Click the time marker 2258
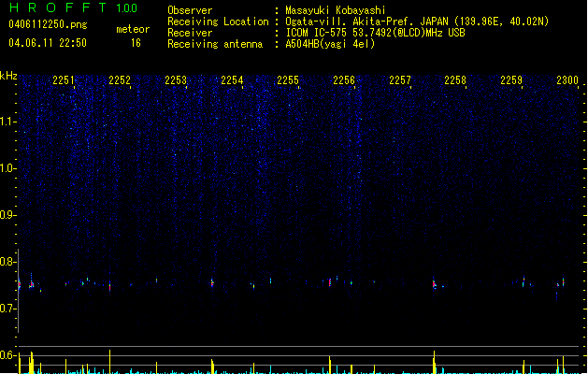 coord(455,80)
